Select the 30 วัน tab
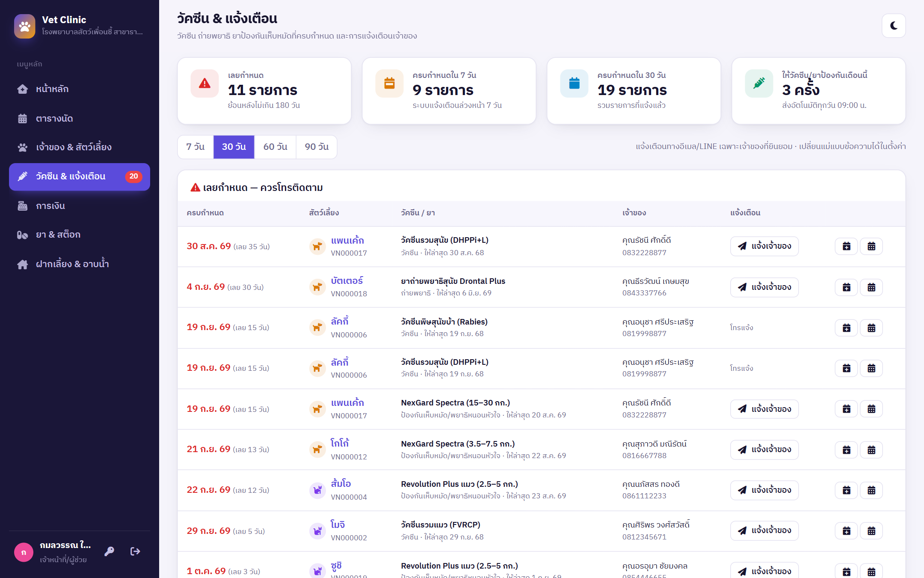 [234, 147]
